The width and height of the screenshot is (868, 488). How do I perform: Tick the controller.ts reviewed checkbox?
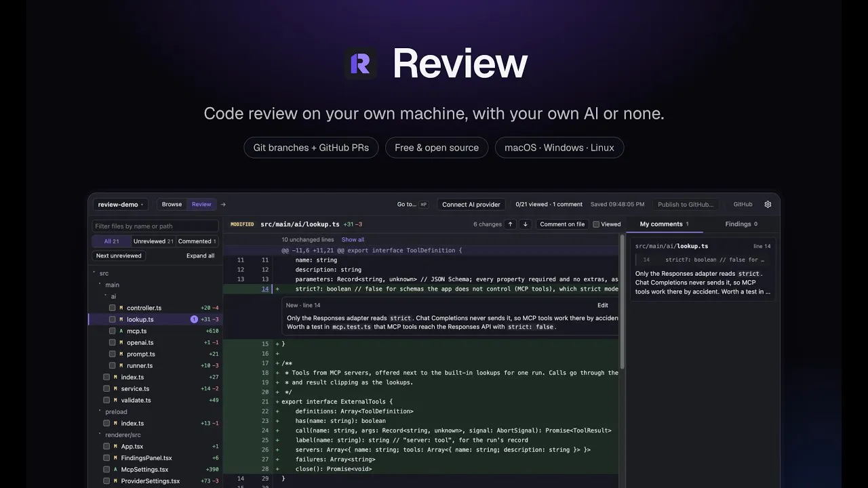point(113,308)
